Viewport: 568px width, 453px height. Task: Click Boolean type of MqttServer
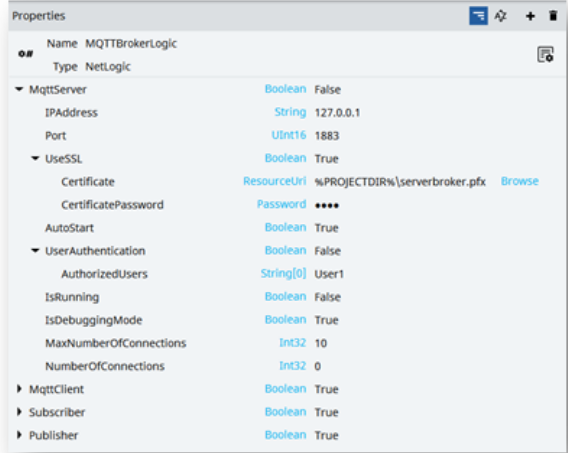[x=285, y=89]
